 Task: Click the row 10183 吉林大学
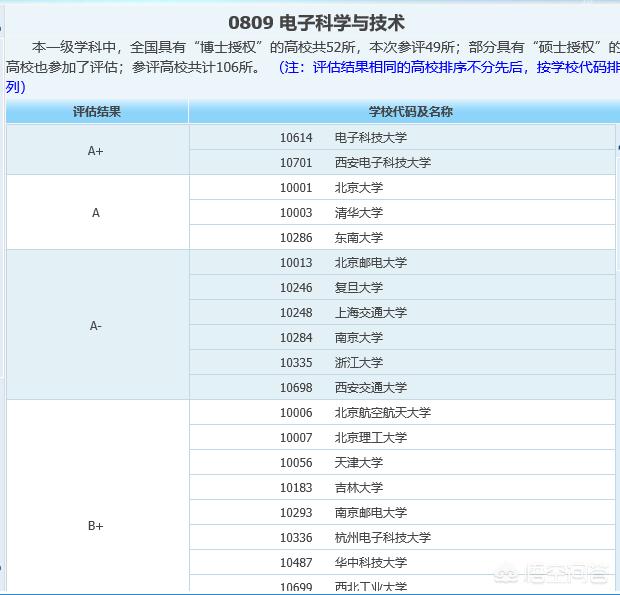(x=402, y=487)
